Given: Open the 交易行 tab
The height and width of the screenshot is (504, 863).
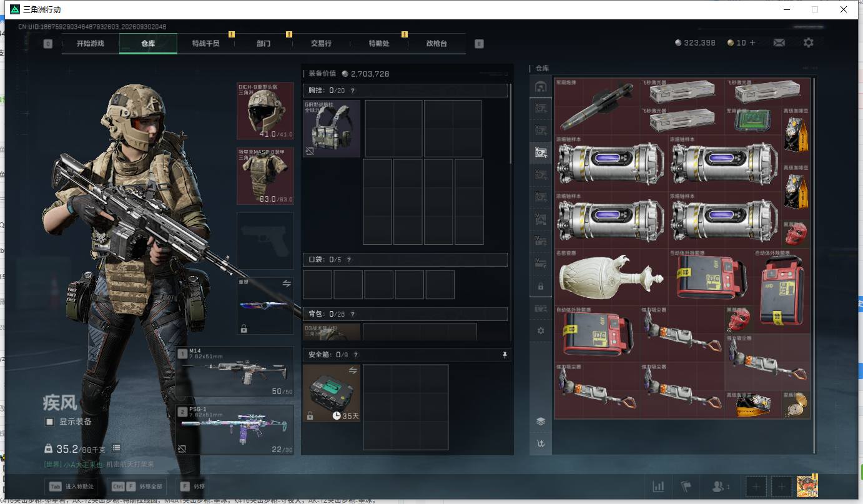Looking at the screenshot, I should coord(321,44).
